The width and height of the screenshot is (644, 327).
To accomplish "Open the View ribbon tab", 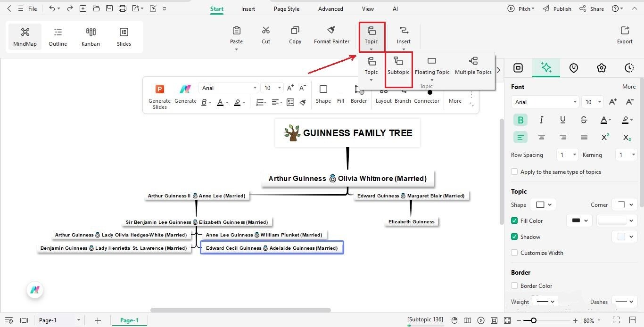I will pos(368,9).
